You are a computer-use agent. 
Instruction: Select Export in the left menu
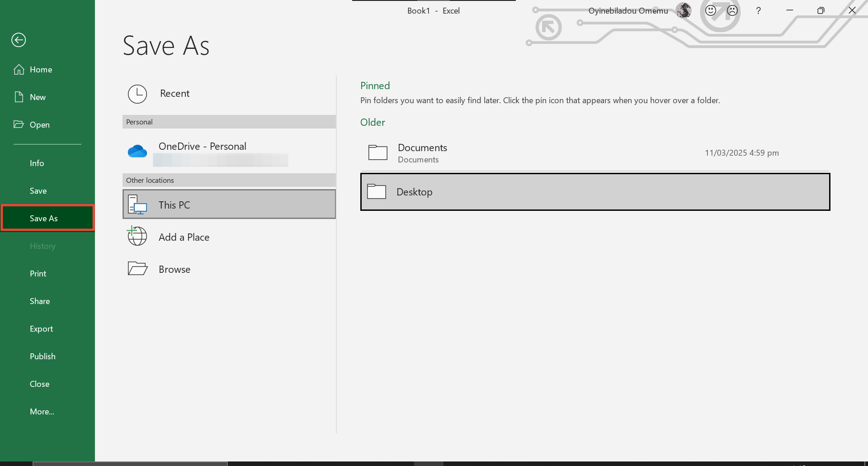[x=41, y=329]
